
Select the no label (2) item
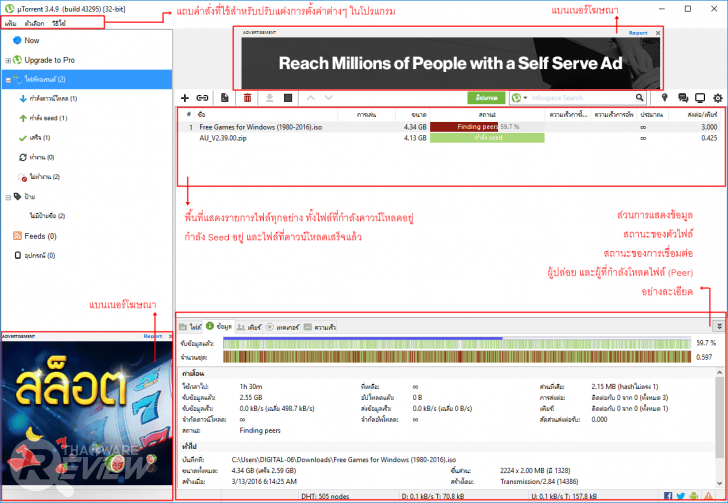click(47, 216)
